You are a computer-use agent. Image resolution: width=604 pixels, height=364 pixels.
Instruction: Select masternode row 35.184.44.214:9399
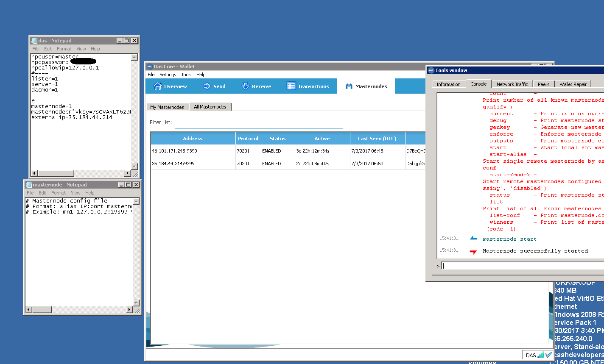pos(288,164)
